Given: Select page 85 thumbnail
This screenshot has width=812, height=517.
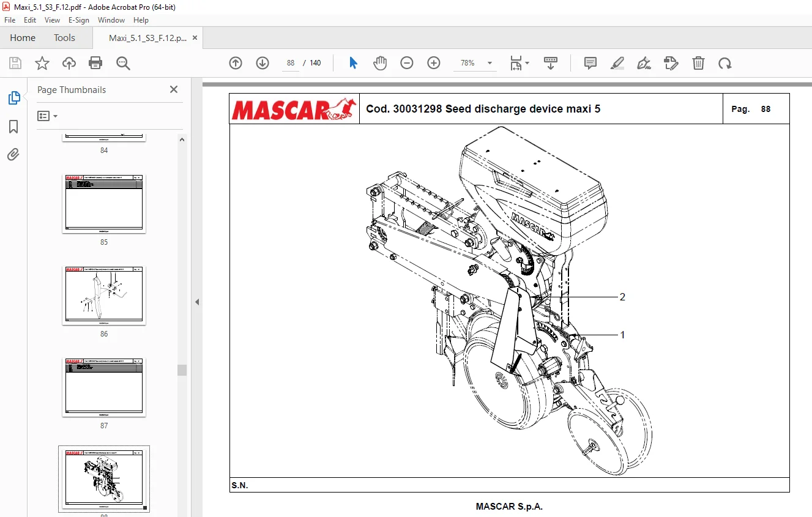Looking at the screenshot, I should coord(104,204).
